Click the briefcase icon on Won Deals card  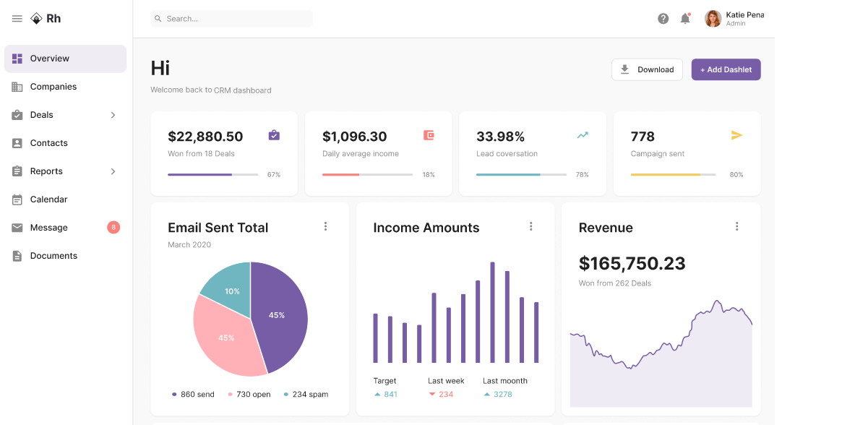click(274, 135)
